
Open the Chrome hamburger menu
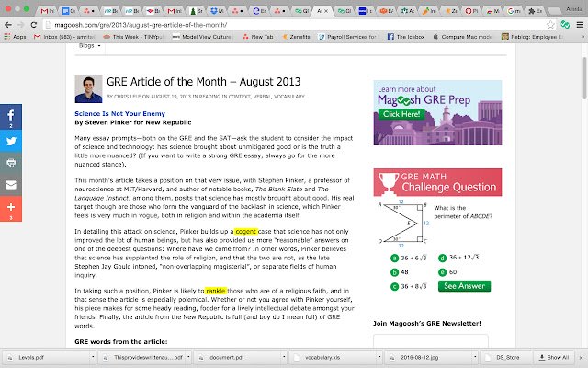[x=580, y=25]
